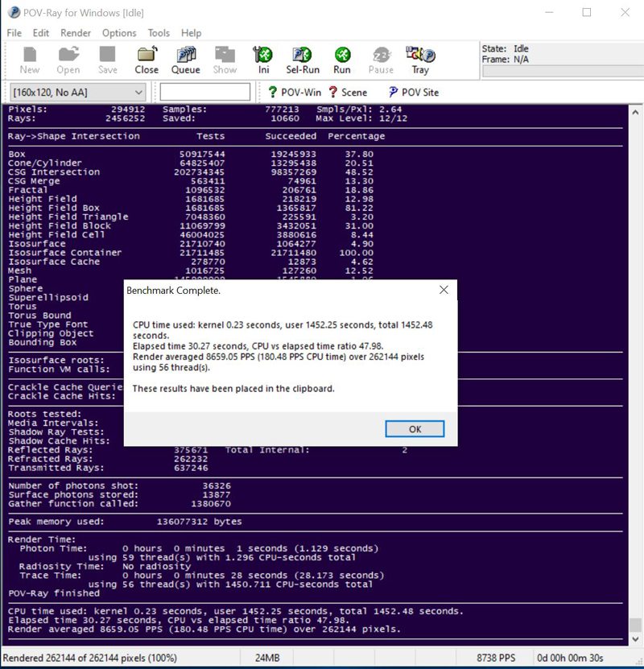
Task: Click the 8738 PPS status entry
Action: point(496,658)
